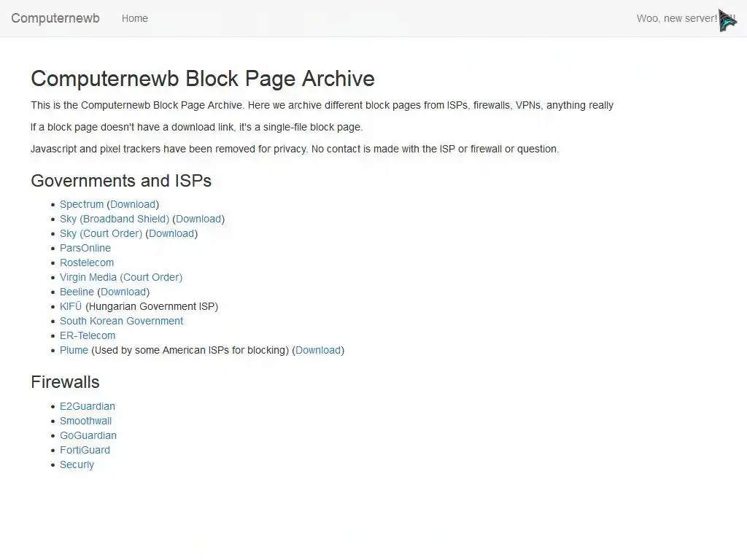747x560 pixels.
Task: Click the 'This is the Computernewb Block Page Archive' paragraph
Action: click(x=322, y=105)
